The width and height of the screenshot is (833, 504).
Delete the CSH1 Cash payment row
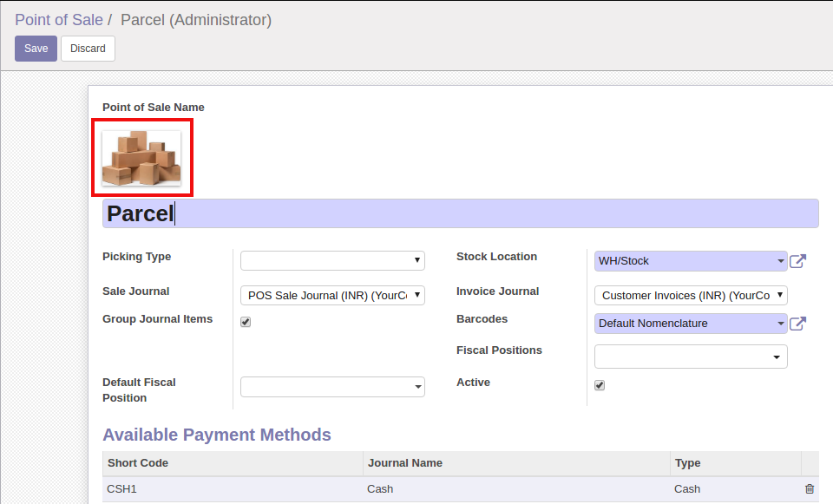click(x=809, y=488)
